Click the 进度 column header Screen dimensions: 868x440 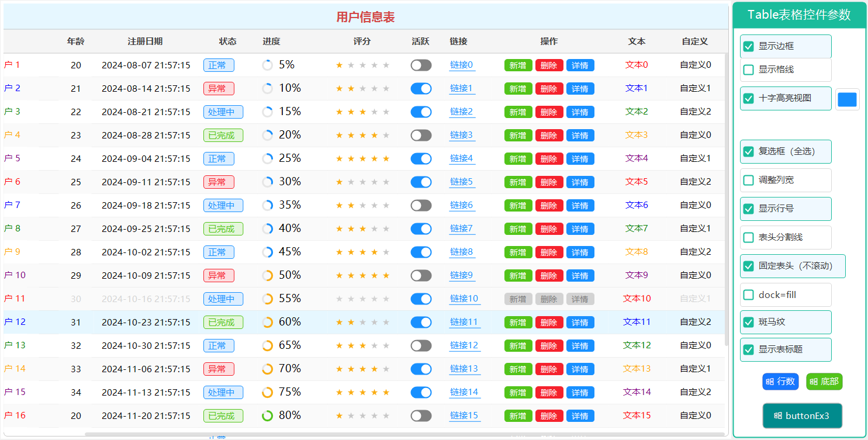(271, 41)
